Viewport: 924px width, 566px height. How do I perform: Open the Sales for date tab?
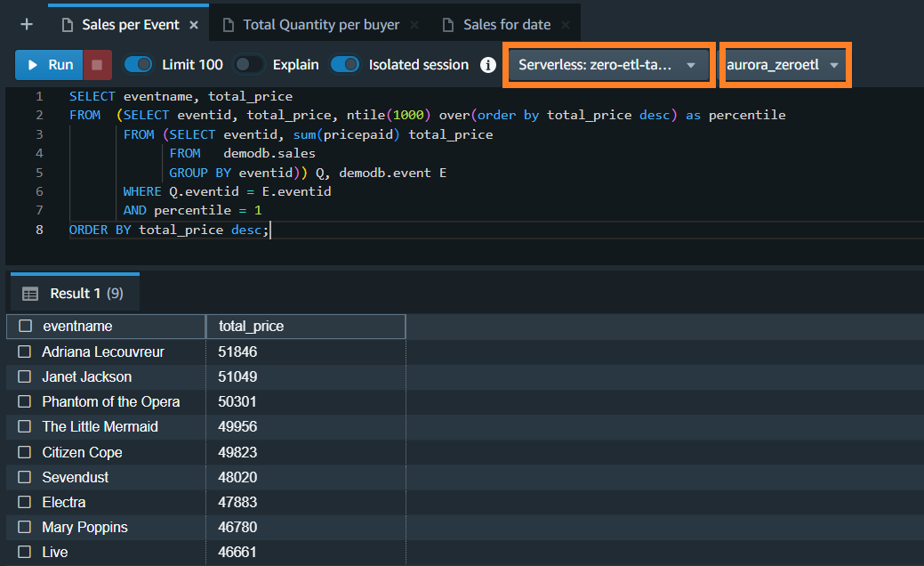[x=506, y=25]
